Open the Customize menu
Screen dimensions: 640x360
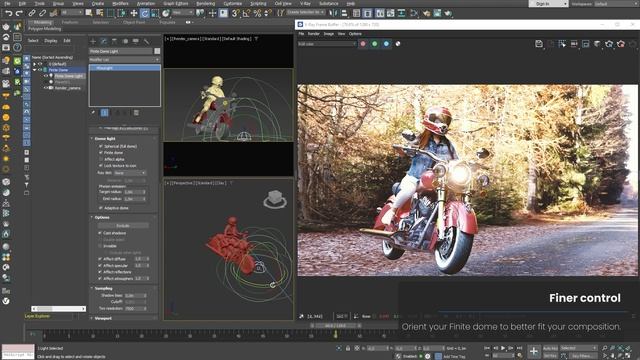233,3
